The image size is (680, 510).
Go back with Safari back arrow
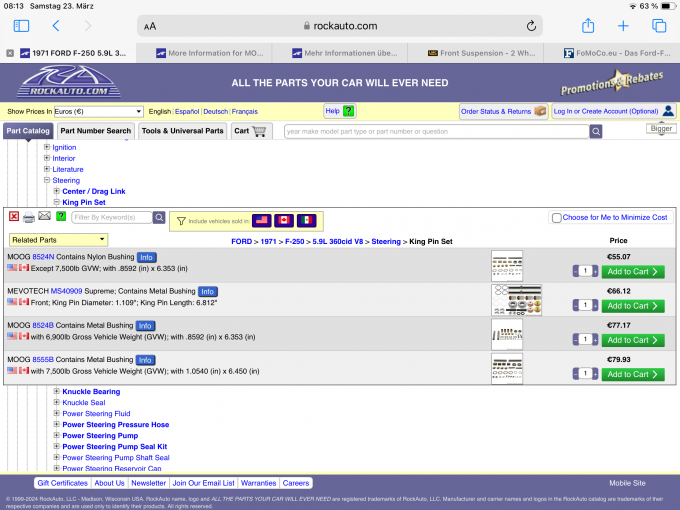(56, 26)
